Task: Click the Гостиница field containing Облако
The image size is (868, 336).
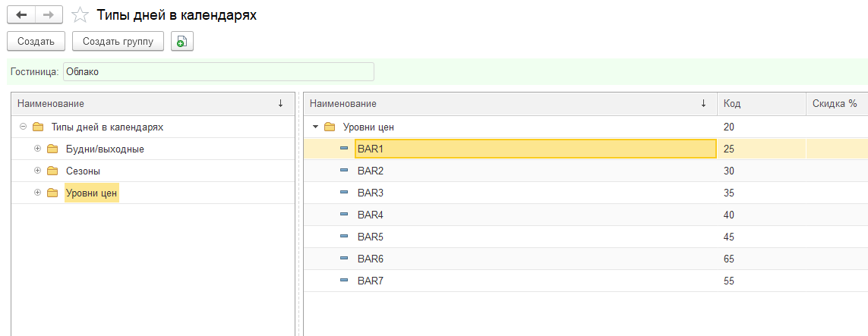Action: click(219, 72)
